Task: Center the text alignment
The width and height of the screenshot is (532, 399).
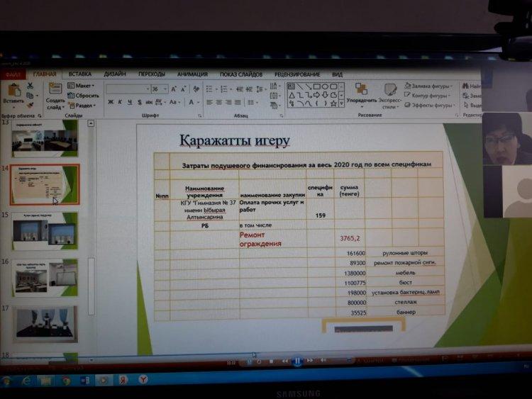Action: coord(219,102)
